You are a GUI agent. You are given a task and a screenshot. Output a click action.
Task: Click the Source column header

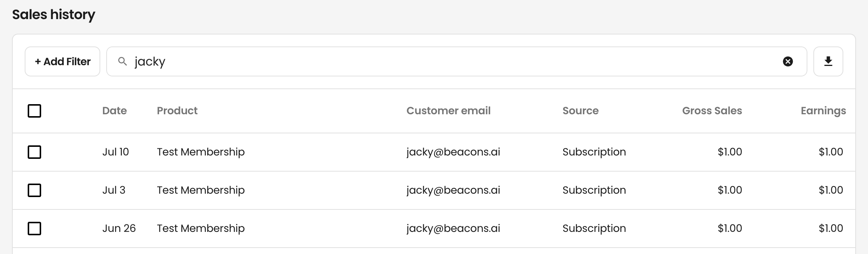point(580,111)
